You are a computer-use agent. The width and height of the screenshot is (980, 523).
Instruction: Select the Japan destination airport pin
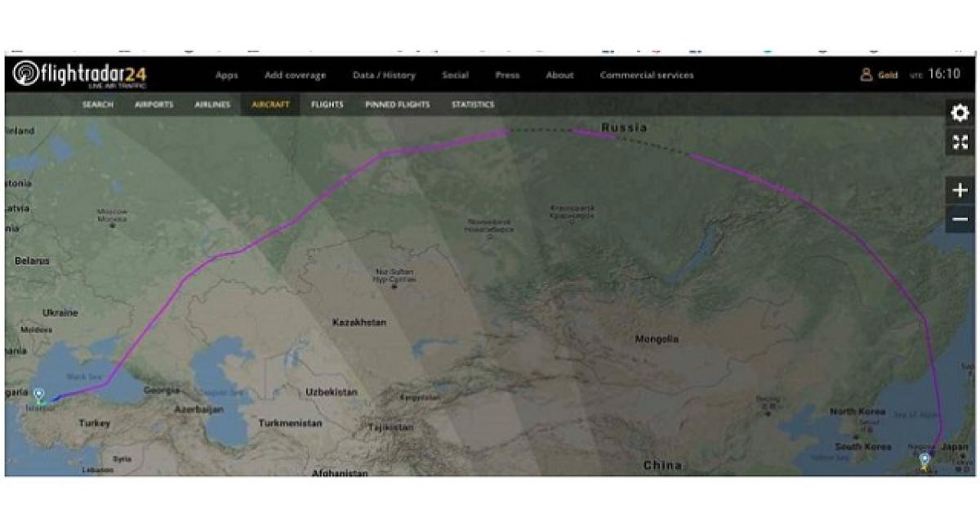click(x=924, y=462)
